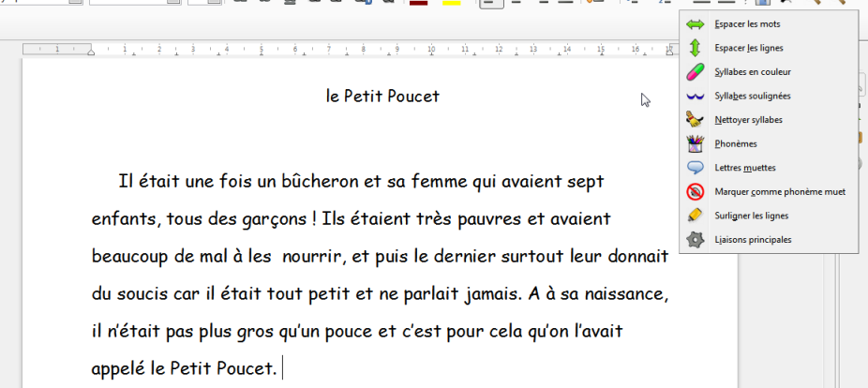Select the Marquer comme phonème muet entry

[779, 191]
